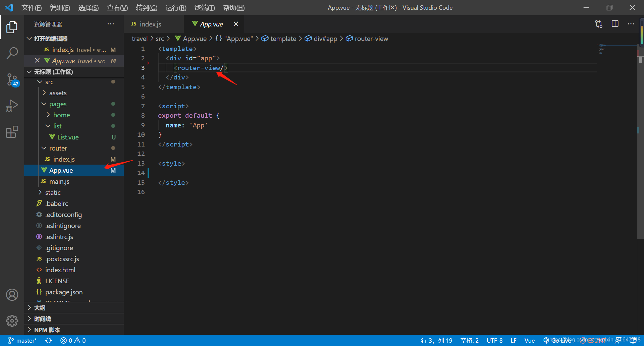
Task: Open List.vue in the file tree
Action: tap(74, 137)
